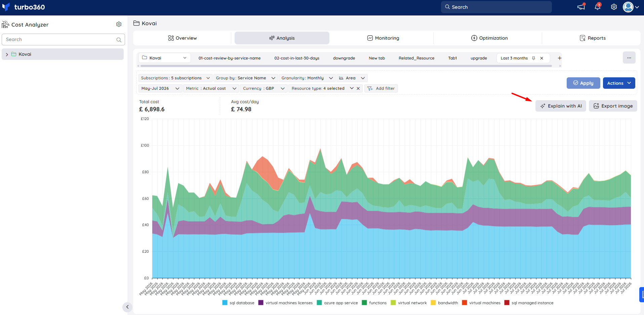Click the Avg cost/day value £ 74.98
This screenshot has height=315, width=644.
[x=241, y=109]
